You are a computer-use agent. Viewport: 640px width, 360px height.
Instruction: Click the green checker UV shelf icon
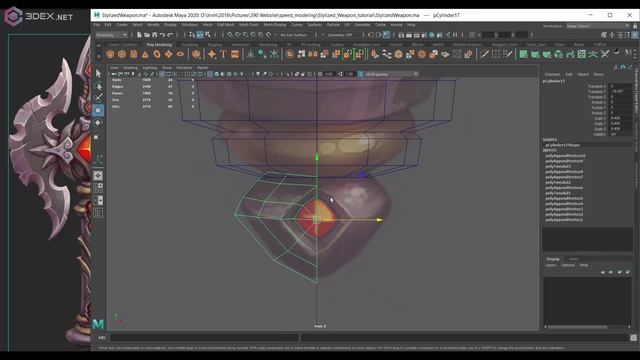[582, 54]
